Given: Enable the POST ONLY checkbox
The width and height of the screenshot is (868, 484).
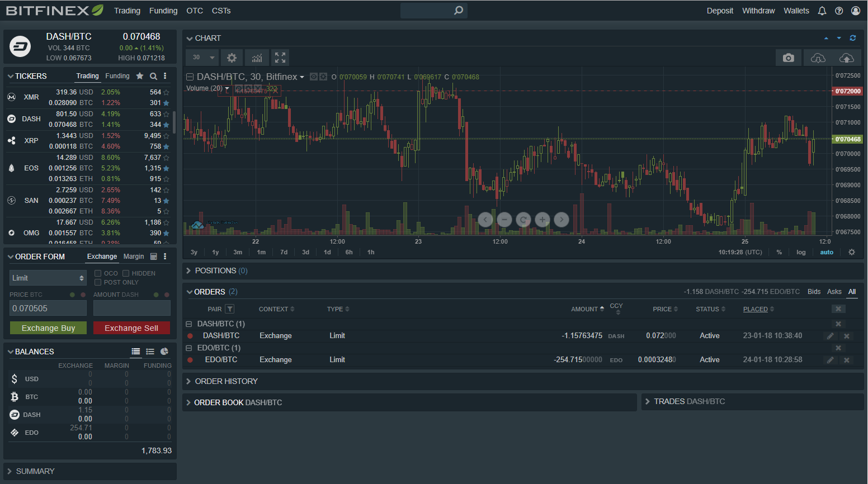Looking at the screenshot, I should point(98,282).
